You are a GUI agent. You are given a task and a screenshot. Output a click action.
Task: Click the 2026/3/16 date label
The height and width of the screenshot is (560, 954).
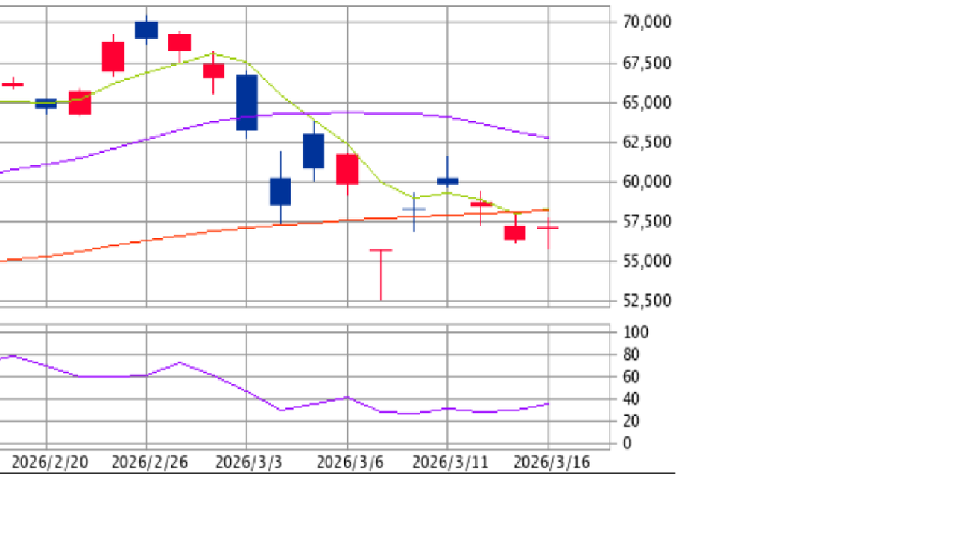coord(552,462)
